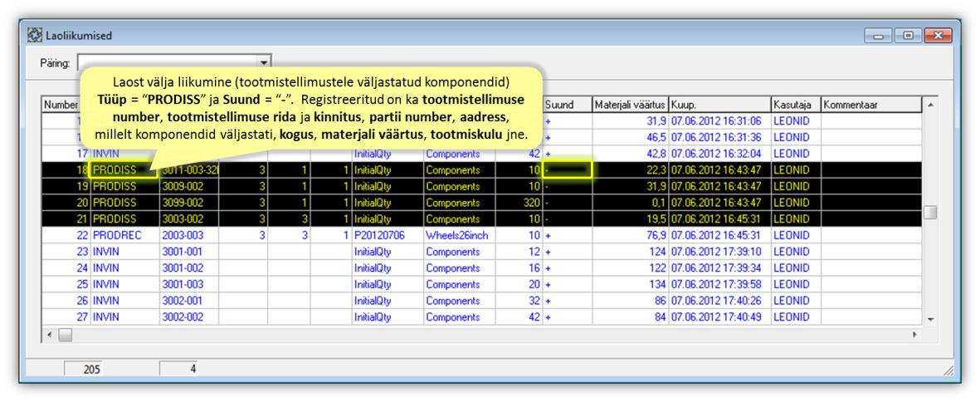Click the vertical scrollbar thumb

930,212
